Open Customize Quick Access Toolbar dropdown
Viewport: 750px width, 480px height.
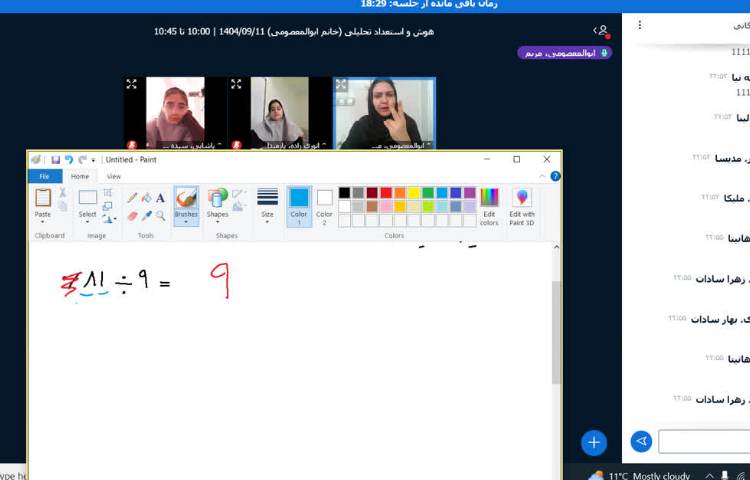93,160
